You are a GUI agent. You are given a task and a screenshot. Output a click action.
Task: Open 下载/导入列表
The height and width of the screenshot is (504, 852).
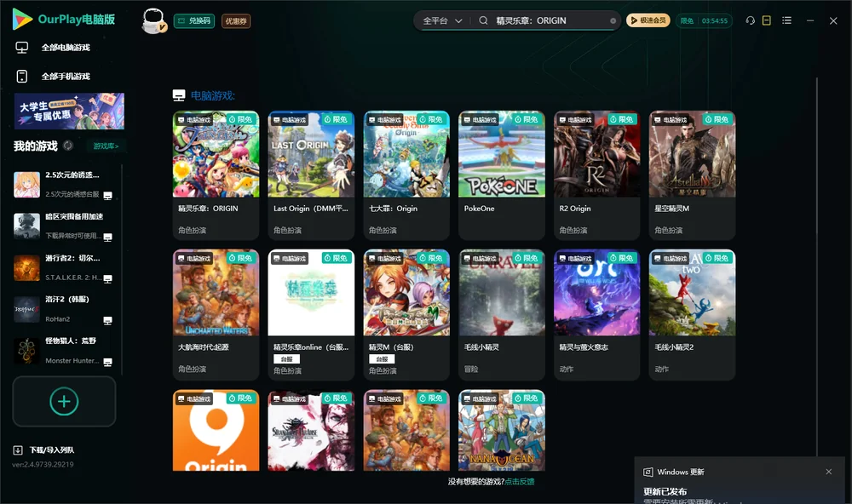pos(43,450)
